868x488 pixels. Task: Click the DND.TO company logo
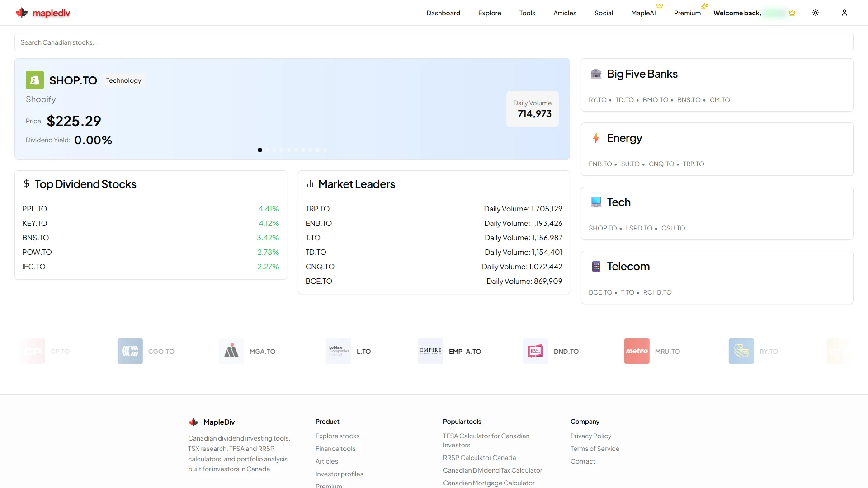[536, 351]
